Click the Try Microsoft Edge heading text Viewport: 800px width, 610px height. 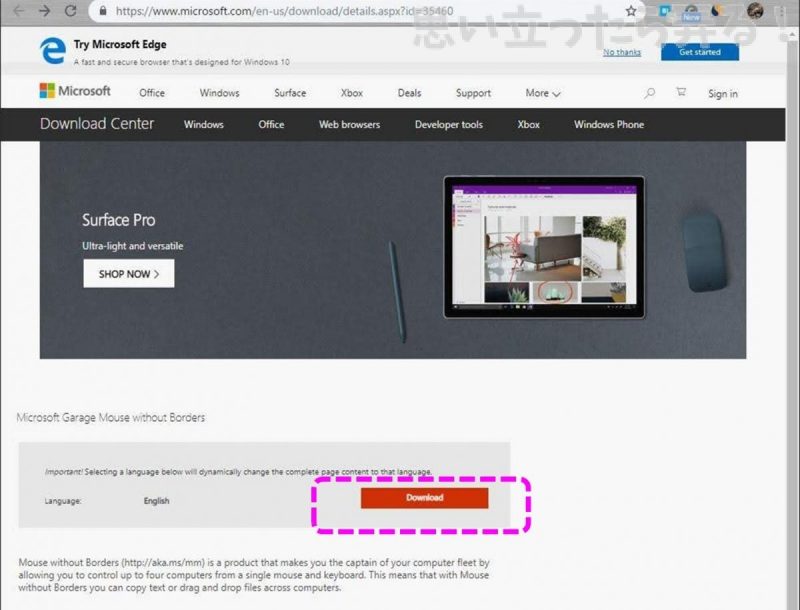120,44
